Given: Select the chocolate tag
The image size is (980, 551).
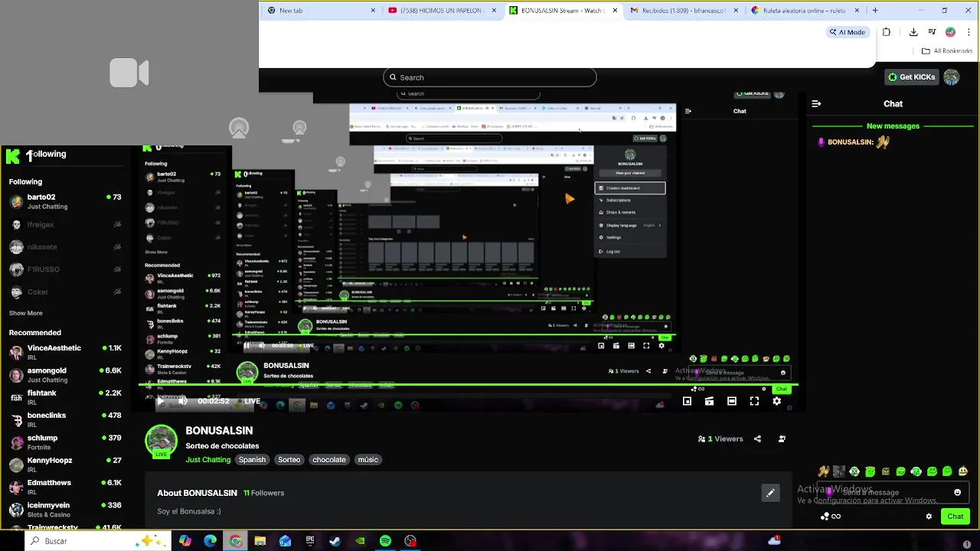Looking at the screenshot, I should tap(329, 460).
